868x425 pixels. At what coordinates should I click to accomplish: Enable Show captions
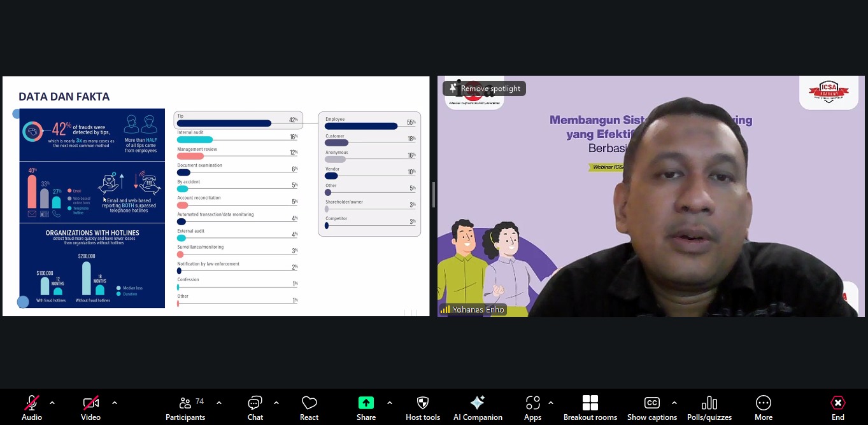651,407
